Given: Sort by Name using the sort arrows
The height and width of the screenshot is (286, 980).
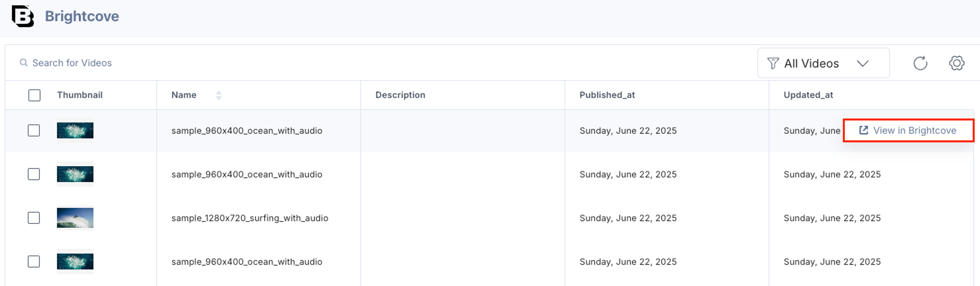Looking at the screenshot, I should tap(218, 95).
